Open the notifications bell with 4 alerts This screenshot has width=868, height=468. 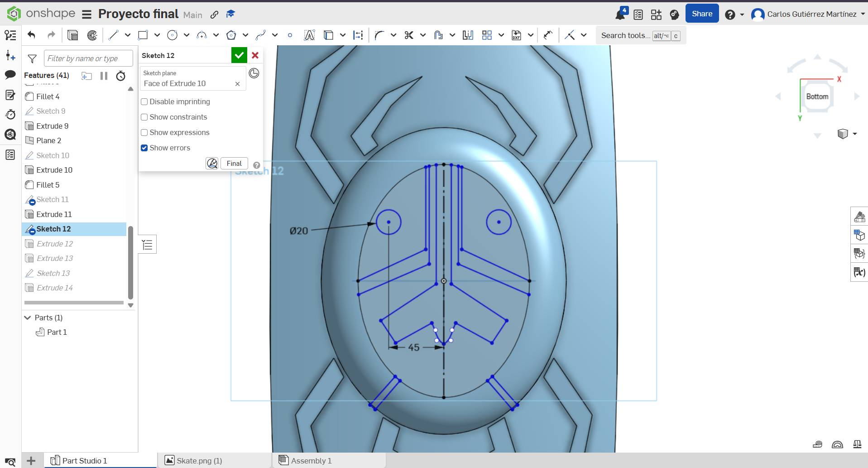coord(620,14)
